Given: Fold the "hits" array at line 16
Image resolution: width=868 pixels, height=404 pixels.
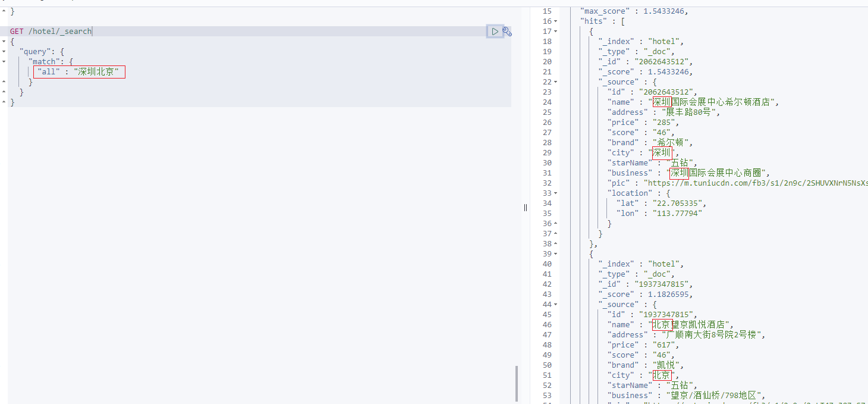Looking at the screenshot, I should (x=555, y=21).
